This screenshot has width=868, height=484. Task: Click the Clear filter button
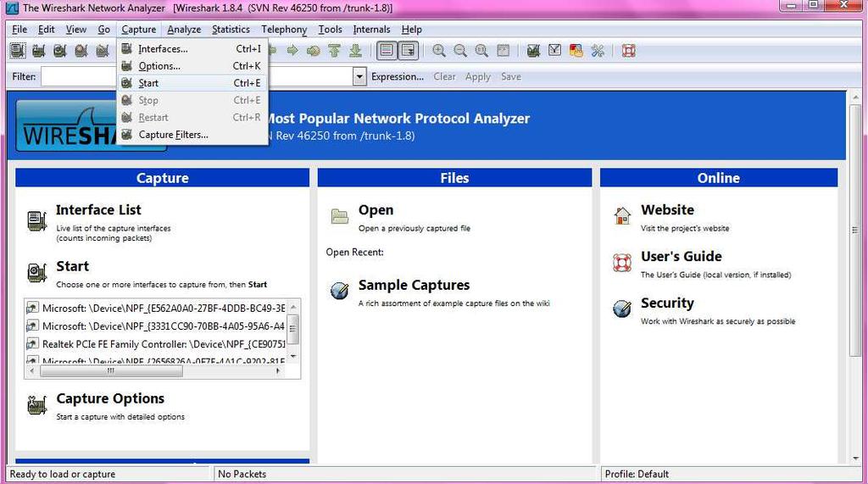point(444,76)
